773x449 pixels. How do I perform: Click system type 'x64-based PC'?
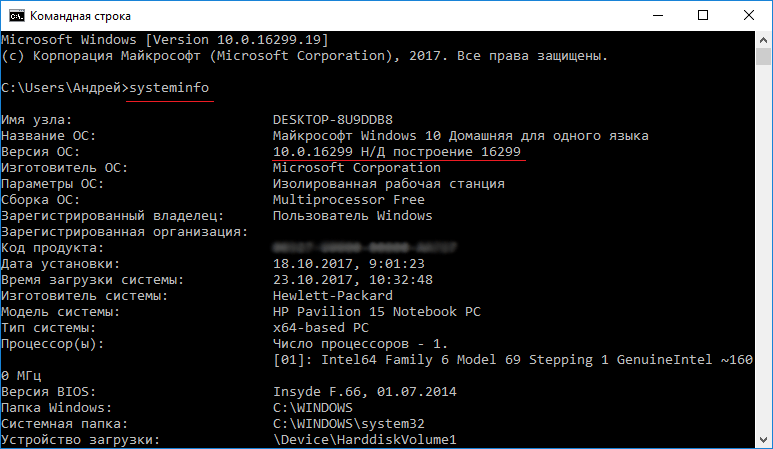coord(321,328)
